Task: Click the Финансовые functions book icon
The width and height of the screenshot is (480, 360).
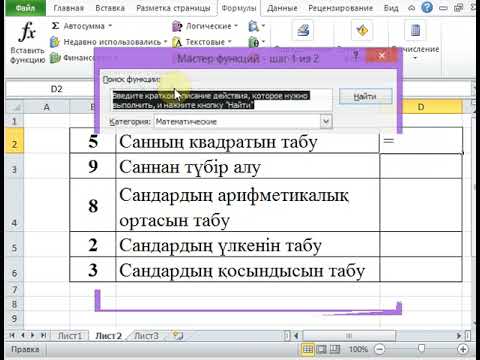Action: (55, 58)
